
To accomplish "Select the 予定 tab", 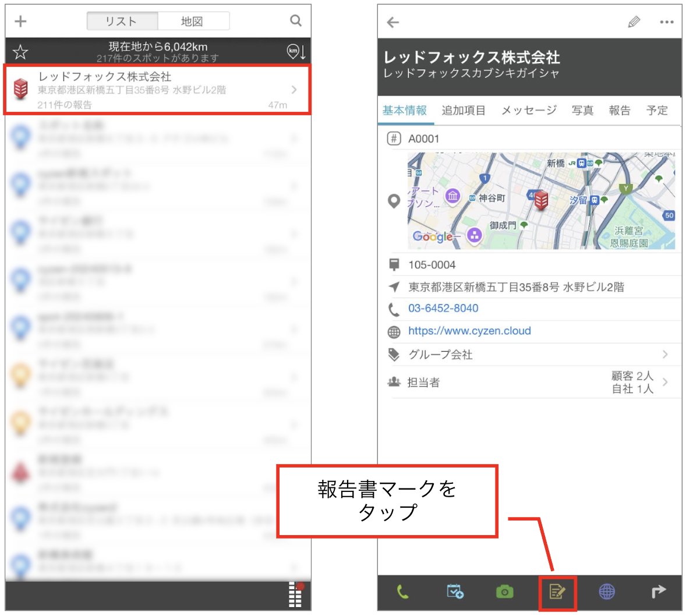I will [x=657, y=110].
